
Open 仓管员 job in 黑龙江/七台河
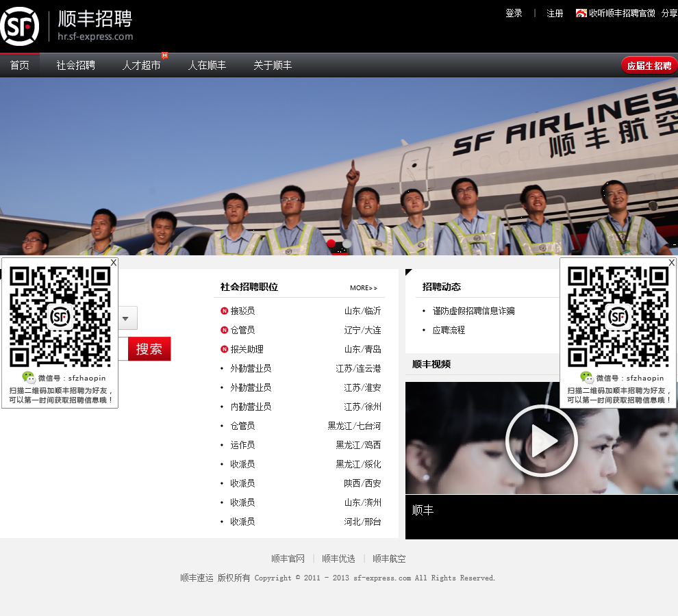point(242,426)
